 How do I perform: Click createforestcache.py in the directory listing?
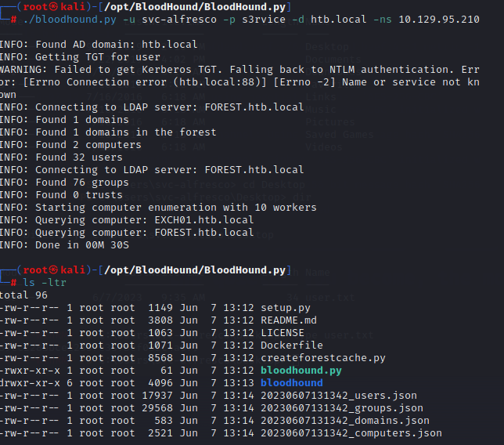pos(323,358)
